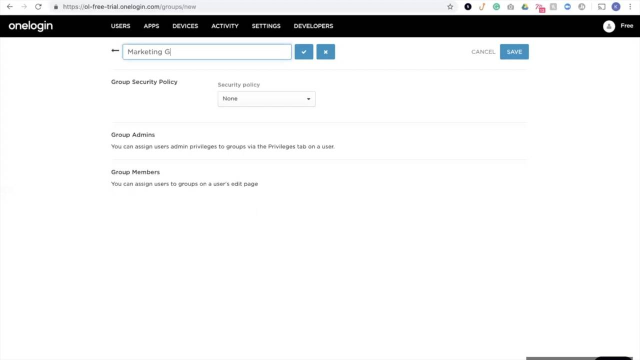The height and width of the screenshot is (360, 640).
Task: Click the OneLogin logo
Action: (31, 26)
